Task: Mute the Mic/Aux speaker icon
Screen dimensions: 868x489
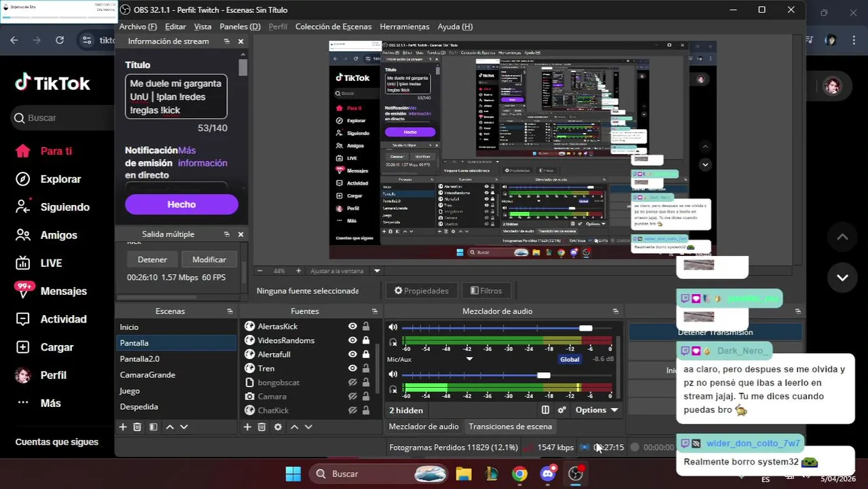Action: [393, 374]
